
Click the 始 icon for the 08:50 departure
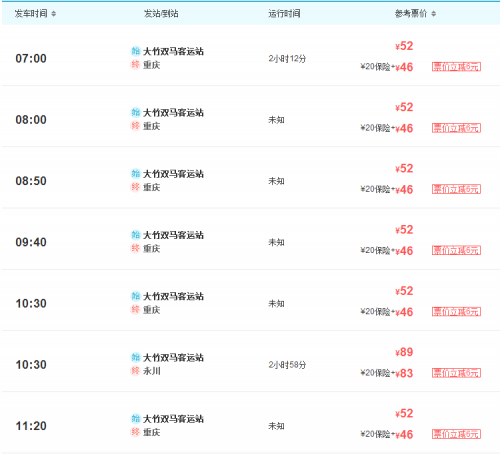[135, 173]
